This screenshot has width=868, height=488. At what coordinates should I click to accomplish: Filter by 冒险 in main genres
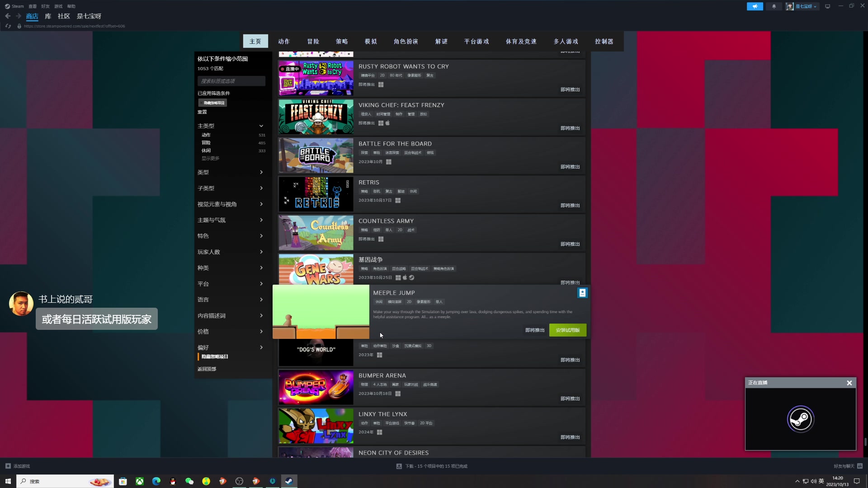tap(206, 143)
